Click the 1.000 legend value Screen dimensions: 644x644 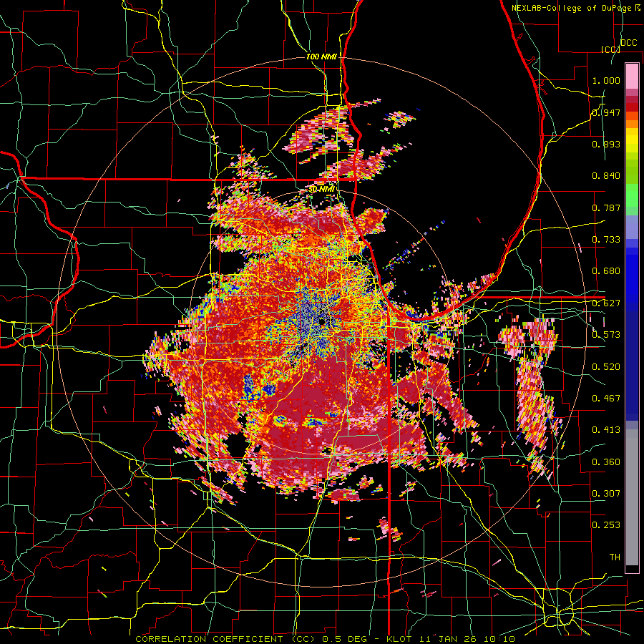pyautogui.click(x=606, y=80)
